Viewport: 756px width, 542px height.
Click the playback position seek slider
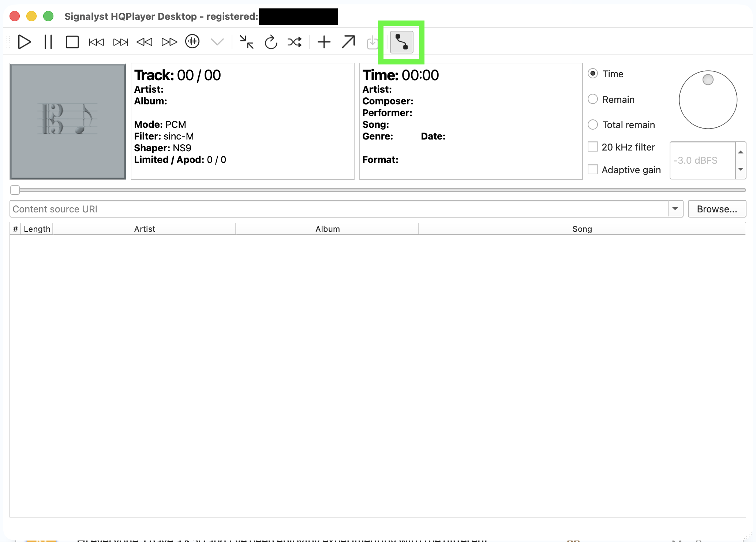click(x=378, y=190)
